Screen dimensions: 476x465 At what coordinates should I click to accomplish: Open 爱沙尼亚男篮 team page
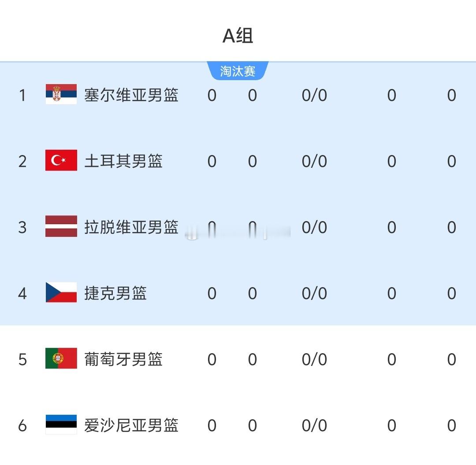(131, 425)
